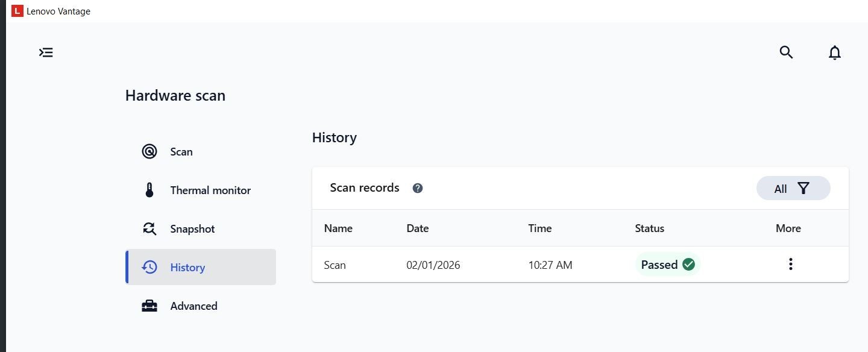Click the Lenovo Vantage logo in title bar
868x352 pixels.
(x=17, y=11)
